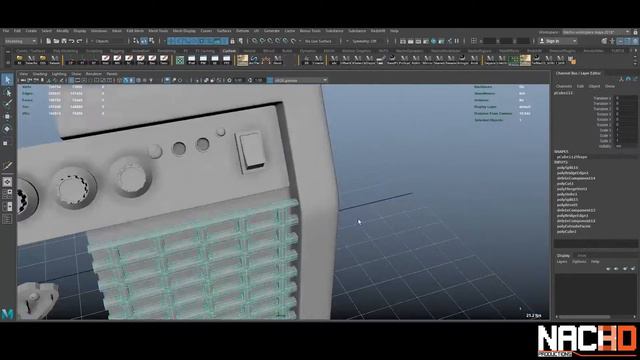This screenshot has height=360, width=640.
Task: Click the single-pane layout icon in toolbox
Action: click(x=7, y=182)
